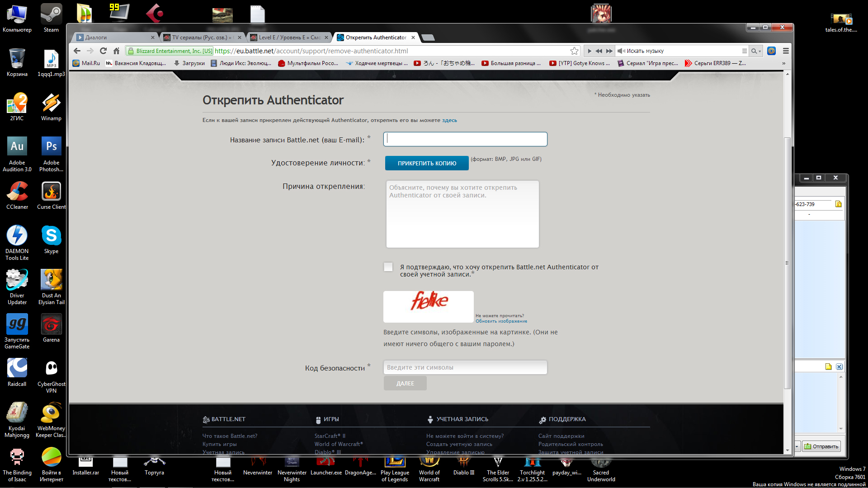Click the home page icon

[x=117, y=51]
